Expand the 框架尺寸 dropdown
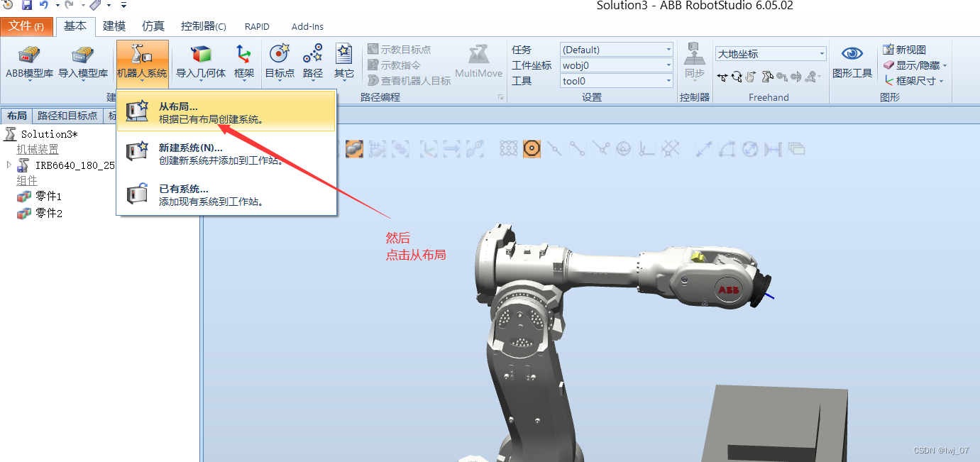 point(942,82)
